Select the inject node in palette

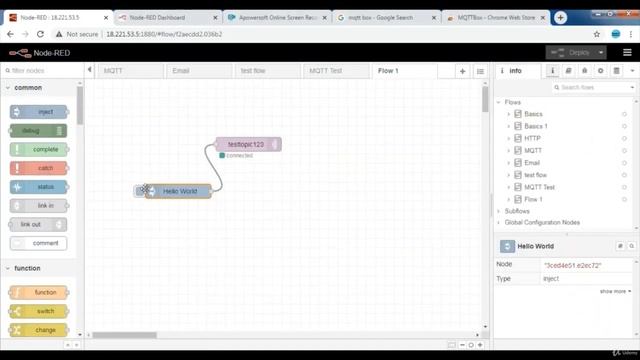pos(38,112)
